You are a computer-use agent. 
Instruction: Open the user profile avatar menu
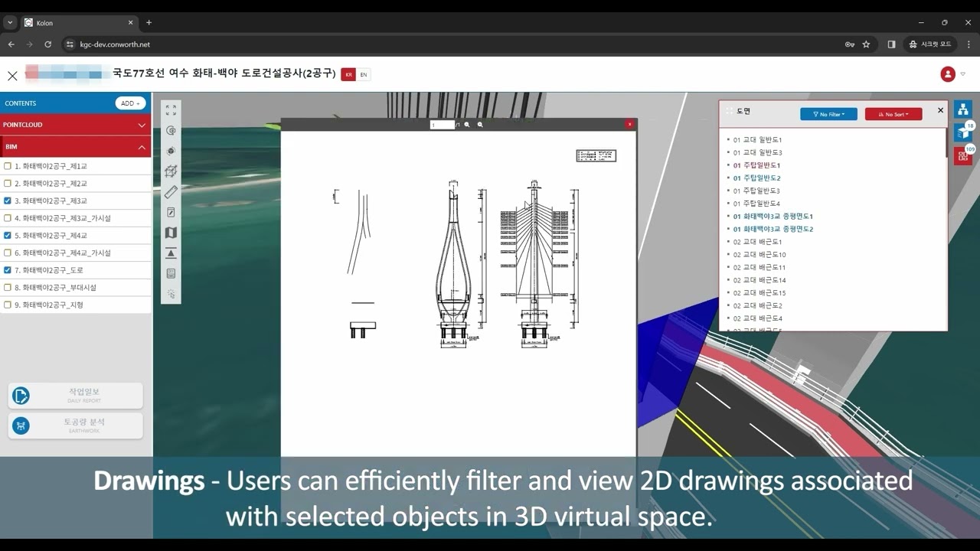coord(948,74)
